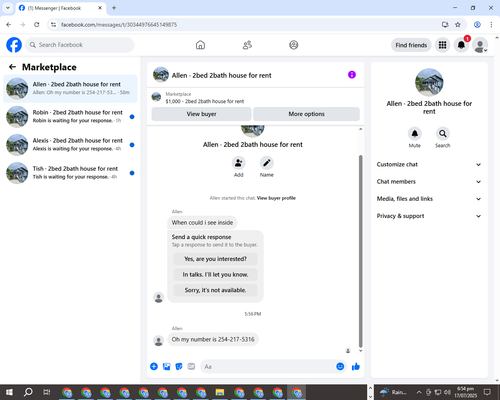Click the Search Facebook input field
This screenshot has width=500, height=400.
(80, 45)
